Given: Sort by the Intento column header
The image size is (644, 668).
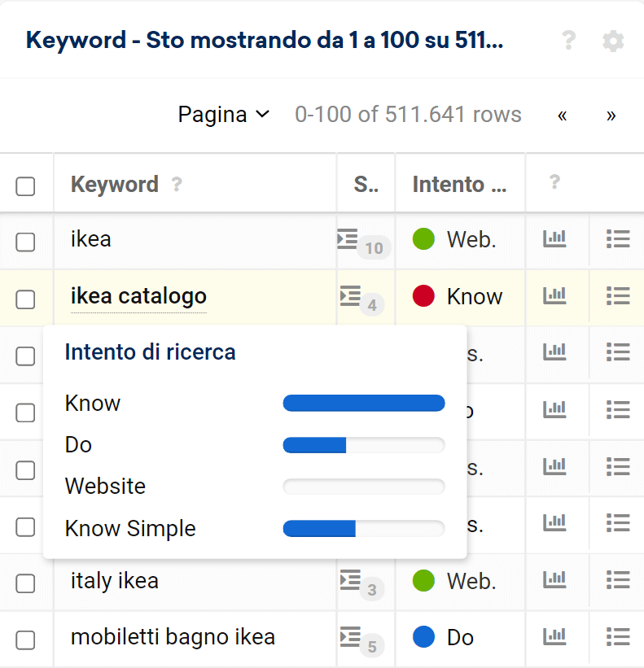Looking at the screenshot, I should 459,185.
